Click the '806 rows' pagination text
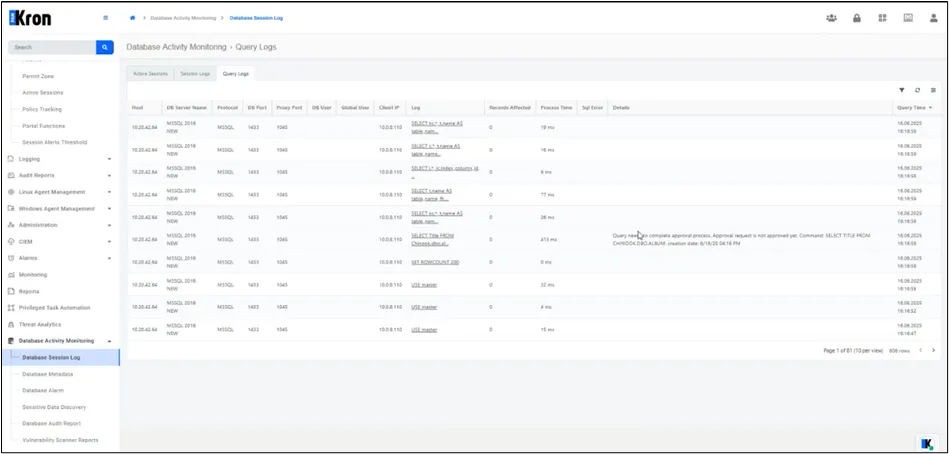Image resolution: width=949 pixels, height=454 pixels. pos(899,350)
